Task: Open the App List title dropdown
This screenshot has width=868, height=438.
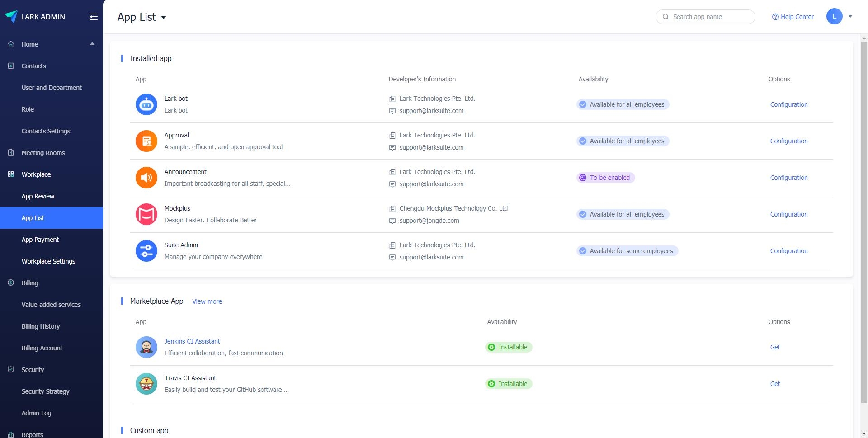Action: click(x=164, y=18)
